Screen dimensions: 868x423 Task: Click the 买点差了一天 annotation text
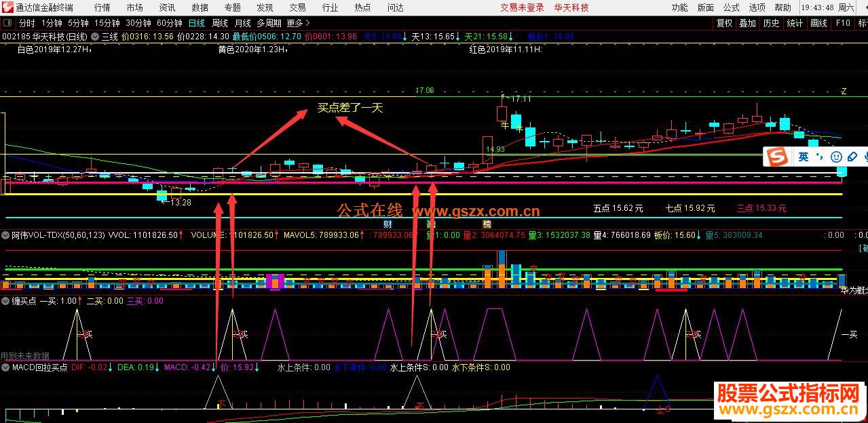(350, 108)
